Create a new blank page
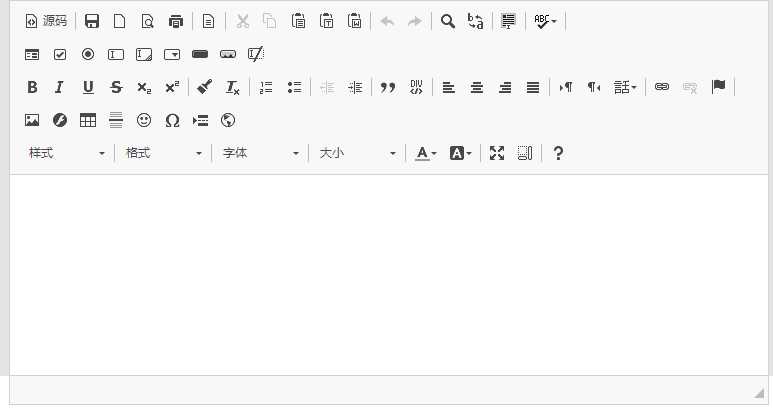 pyautogui.click(x=120, y=21)
